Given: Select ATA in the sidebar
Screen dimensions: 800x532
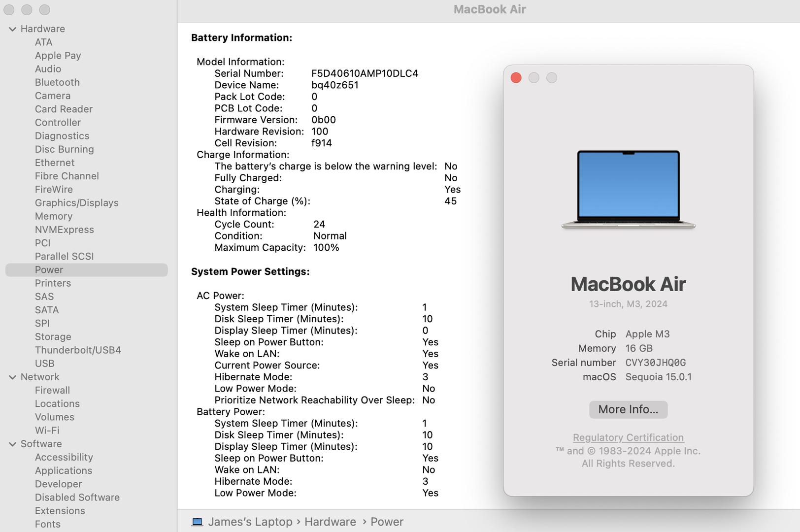Looking at the screenshot, I should [x=43, y=42].
